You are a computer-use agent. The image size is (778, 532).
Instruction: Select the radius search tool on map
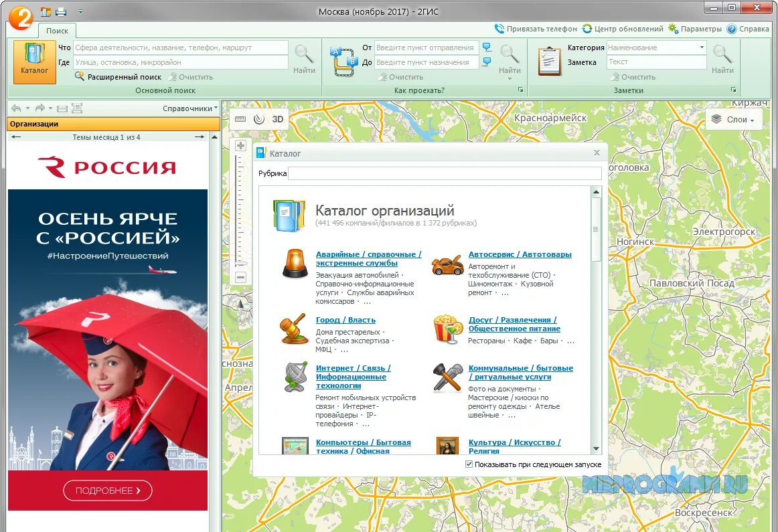tap(258, 119)
